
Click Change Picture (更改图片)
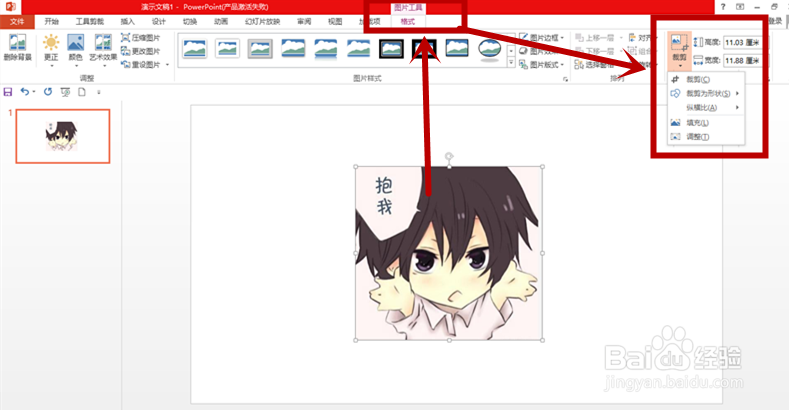coord(140,51)
